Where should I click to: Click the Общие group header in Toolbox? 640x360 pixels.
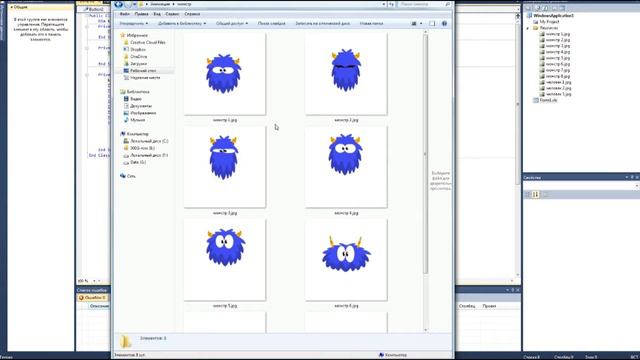point(41,7)
